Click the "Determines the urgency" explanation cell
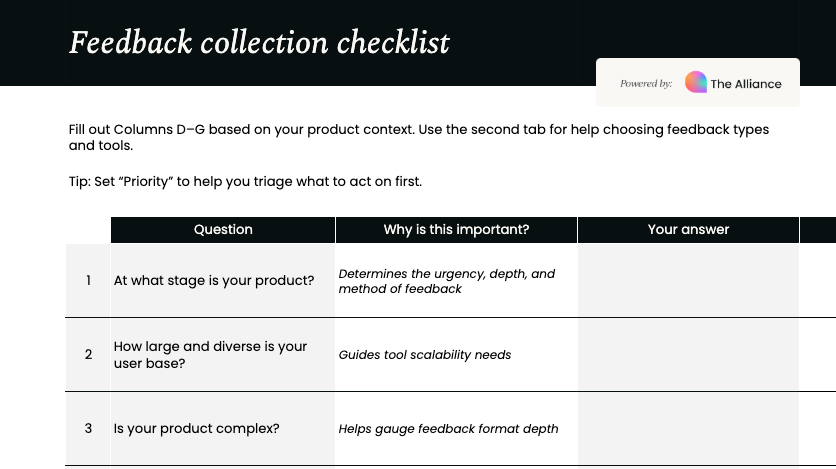The image size is (836, 469). pos(447,281)
